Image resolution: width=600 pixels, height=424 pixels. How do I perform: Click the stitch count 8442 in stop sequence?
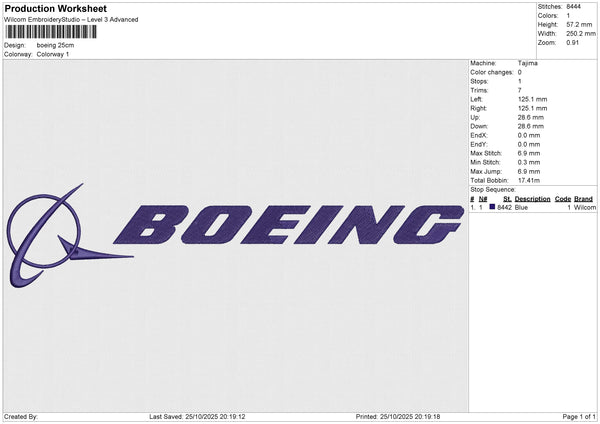[x=504, y=207]
